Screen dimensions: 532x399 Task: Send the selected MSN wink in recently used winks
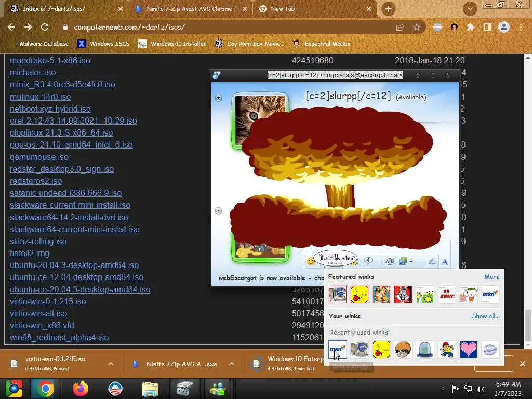pos(338,350)
